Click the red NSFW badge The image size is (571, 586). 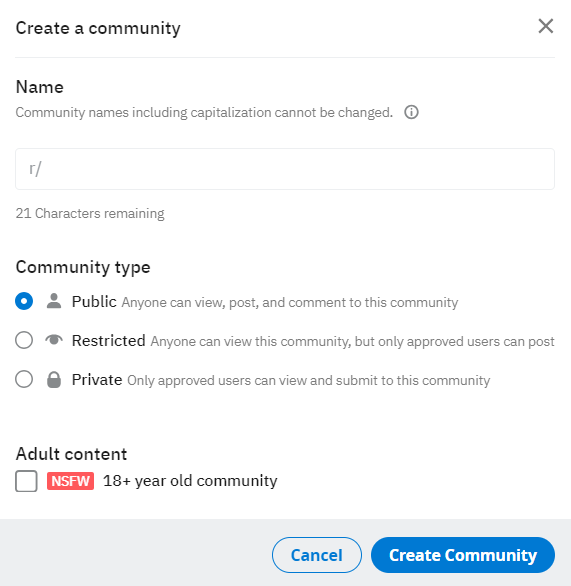[x=70, y=481]
